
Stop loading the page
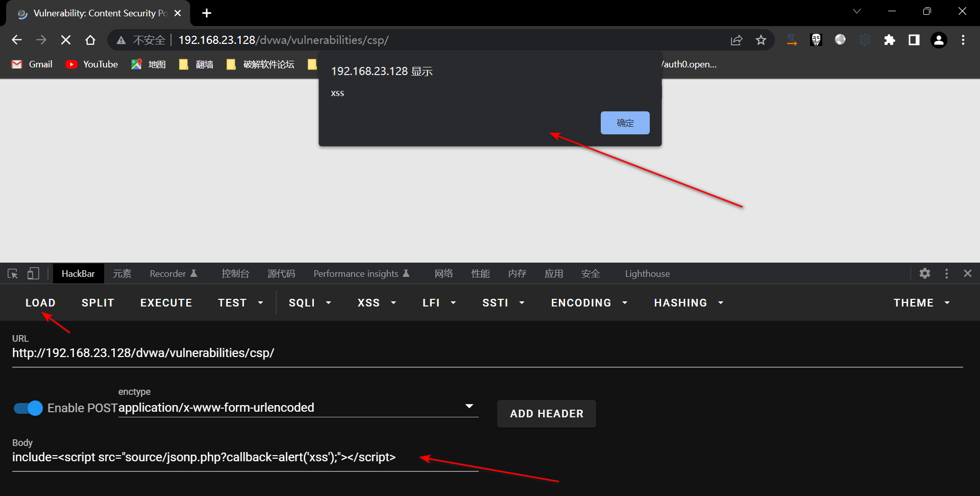[66, 40]
